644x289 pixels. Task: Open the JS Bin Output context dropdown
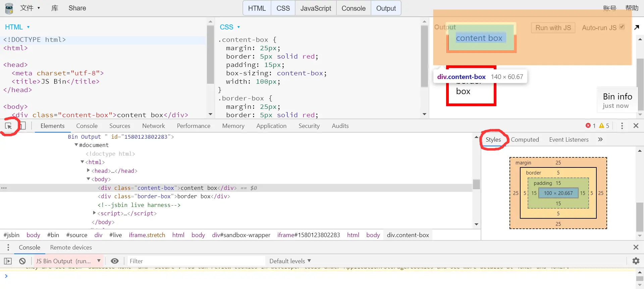[x=68, y=261]
